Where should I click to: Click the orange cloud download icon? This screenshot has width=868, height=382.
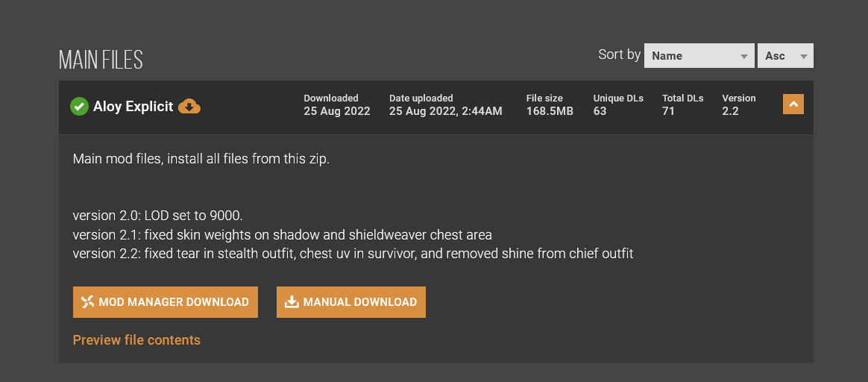tap(189, 106)
